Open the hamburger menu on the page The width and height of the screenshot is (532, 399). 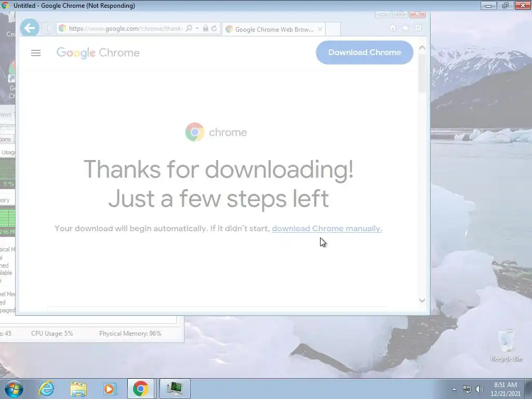(x=36, y=53)
